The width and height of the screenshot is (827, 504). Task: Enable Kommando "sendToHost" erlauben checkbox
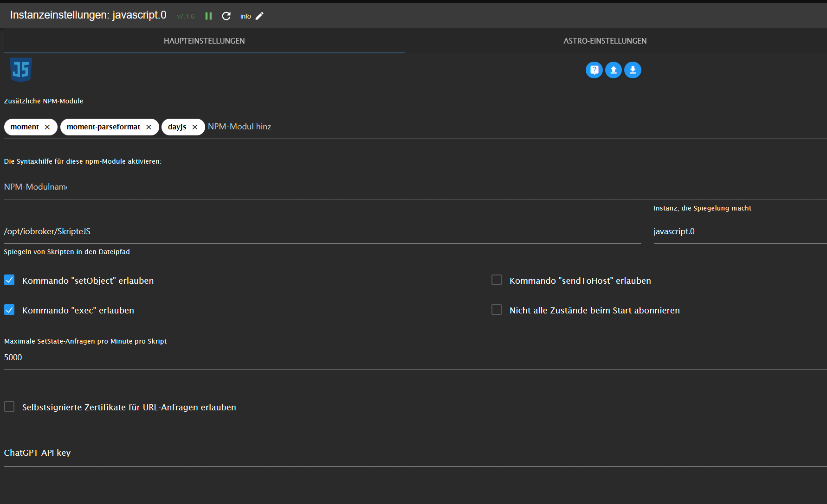[x=497, y=280]
